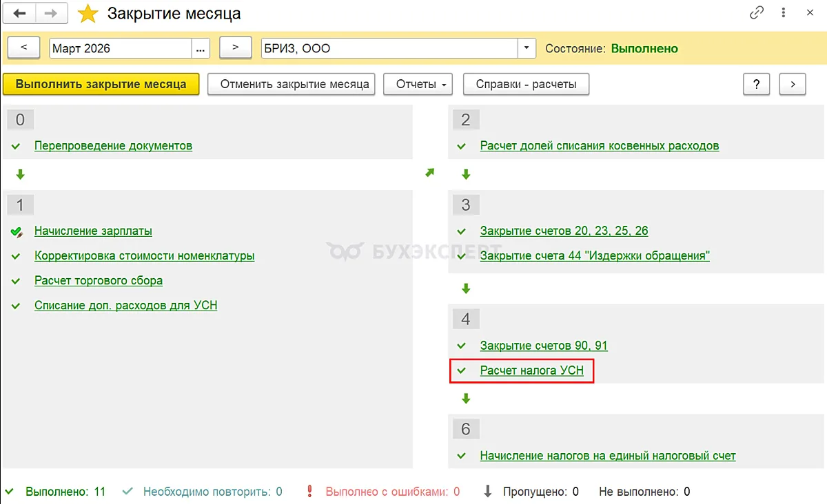Click check icon beside Начисление налогов
The width and height of the screenshot is (827, 504).
[x=462, y=456]
